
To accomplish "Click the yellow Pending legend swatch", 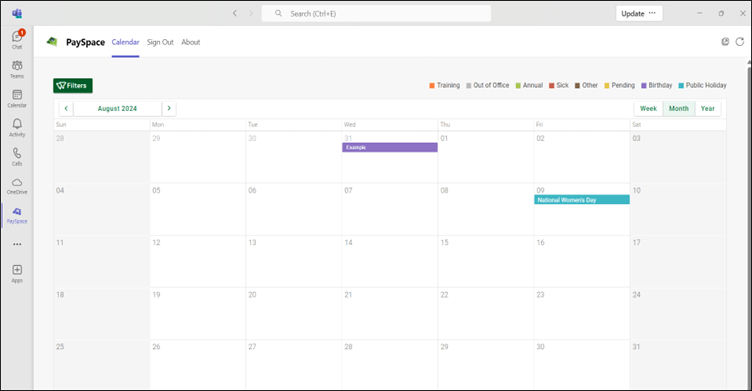I will tap(607, 85).
